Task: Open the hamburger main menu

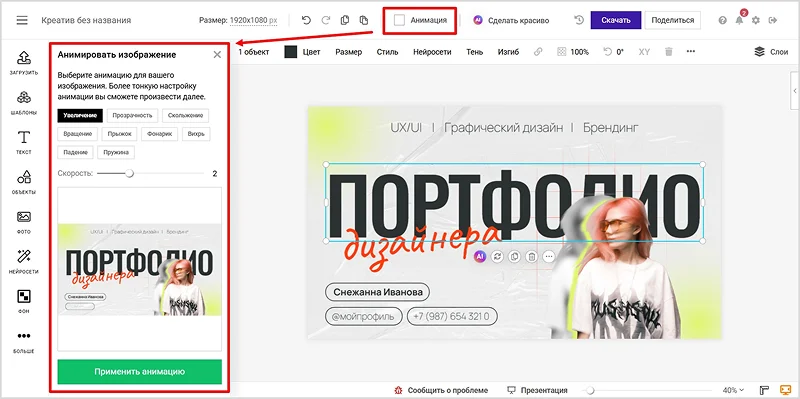Action: tap(21, 20)
